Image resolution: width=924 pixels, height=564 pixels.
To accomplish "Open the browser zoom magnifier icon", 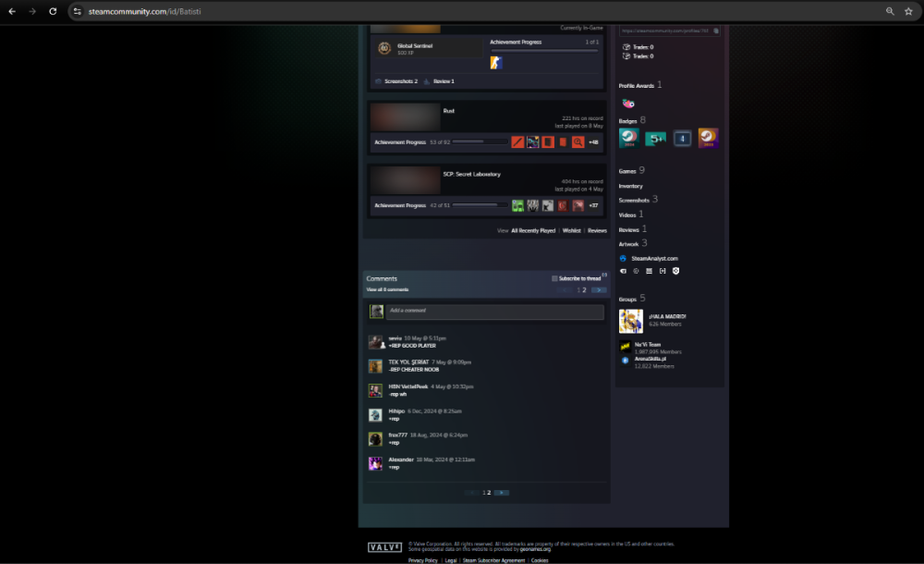I will pos(890,11).
